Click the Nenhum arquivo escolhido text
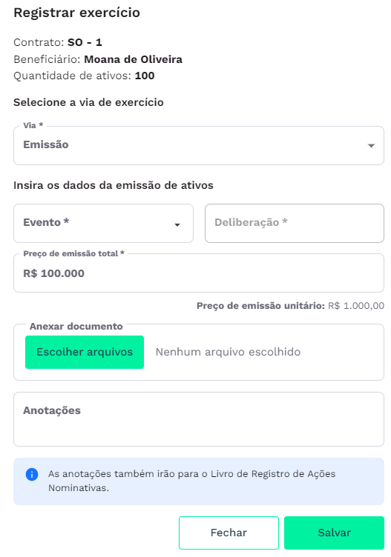The height and width of the screenshot is (557, 391). (228, 352)
